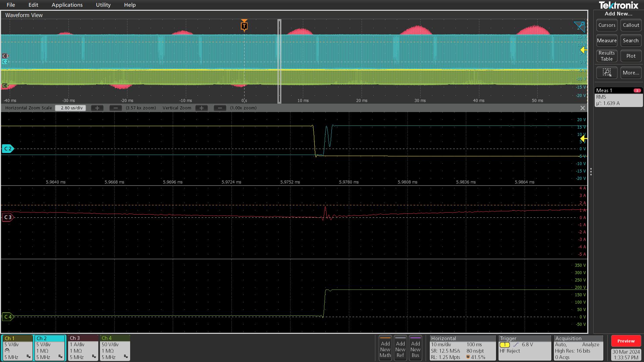Screen dimensions: 644x362
Task: Increase horizontal zoom with plus button
Action: click(97, 108)
